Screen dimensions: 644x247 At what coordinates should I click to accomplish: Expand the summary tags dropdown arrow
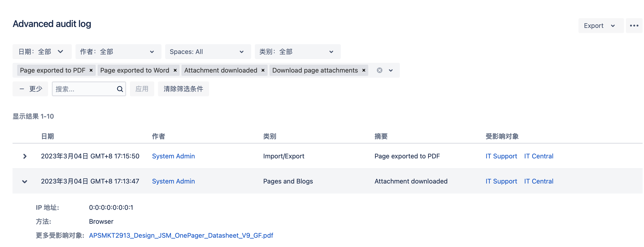[x=391, y=70]
